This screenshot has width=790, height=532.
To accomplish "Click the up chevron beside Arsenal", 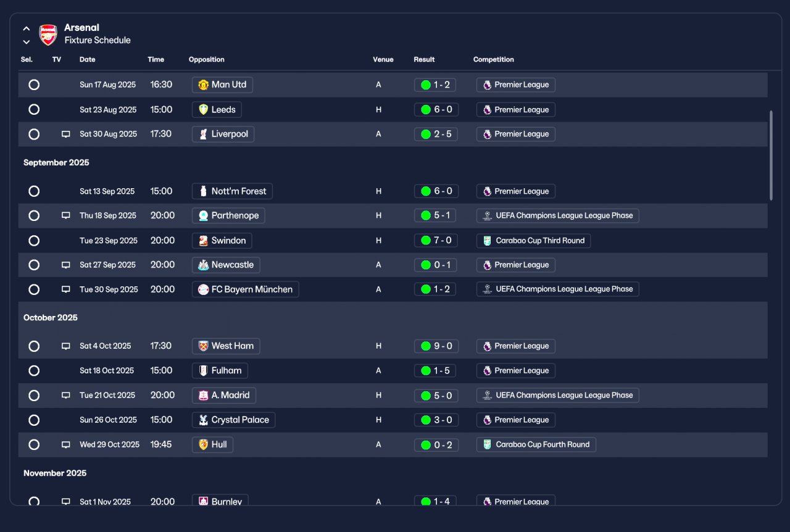I will click(x=27, y=28).
